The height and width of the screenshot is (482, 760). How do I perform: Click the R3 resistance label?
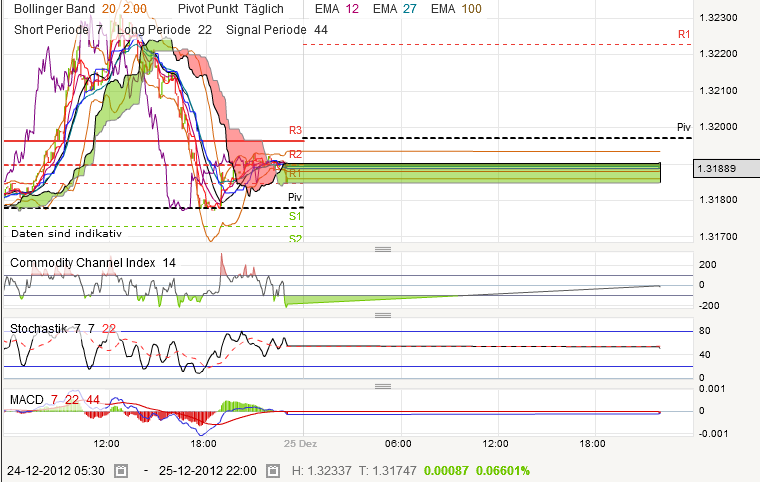295,130
